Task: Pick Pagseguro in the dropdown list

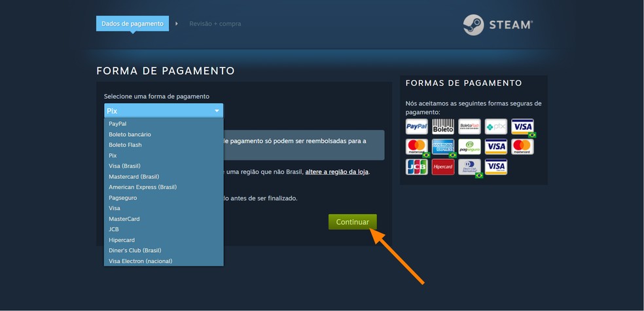Action: pyautogui.click(x=164, y=198)
